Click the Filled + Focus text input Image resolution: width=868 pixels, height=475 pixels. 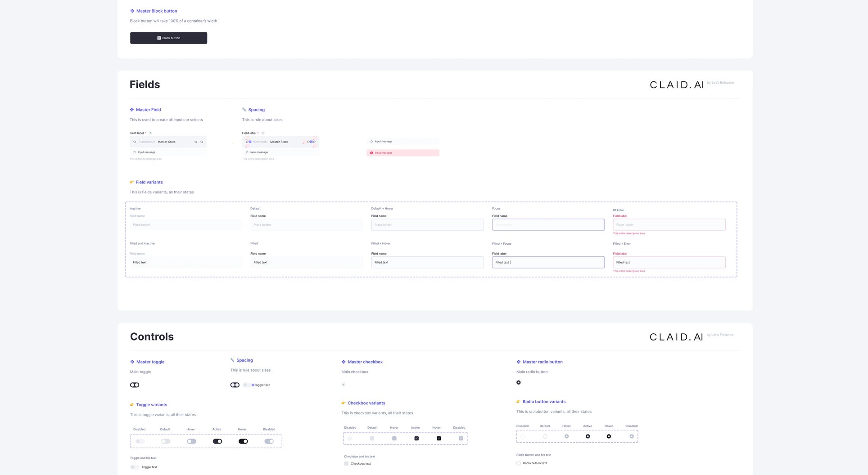pos(548,262)
